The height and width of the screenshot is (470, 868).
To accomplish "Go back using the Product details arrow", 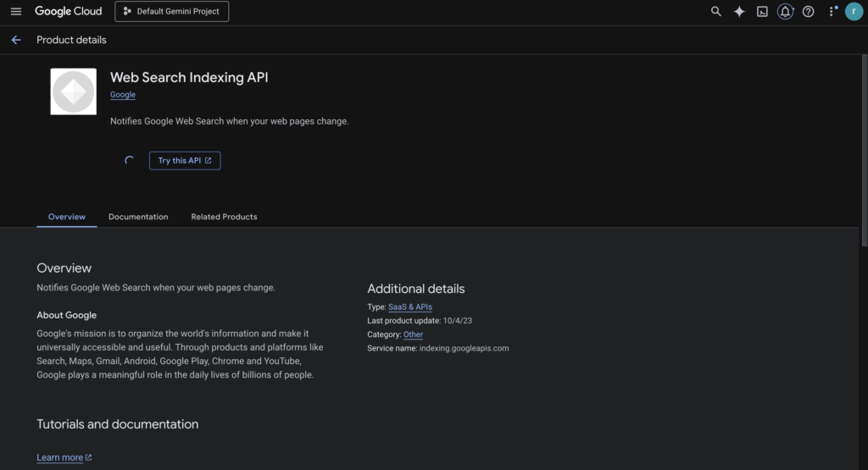I will click(15, 40).
